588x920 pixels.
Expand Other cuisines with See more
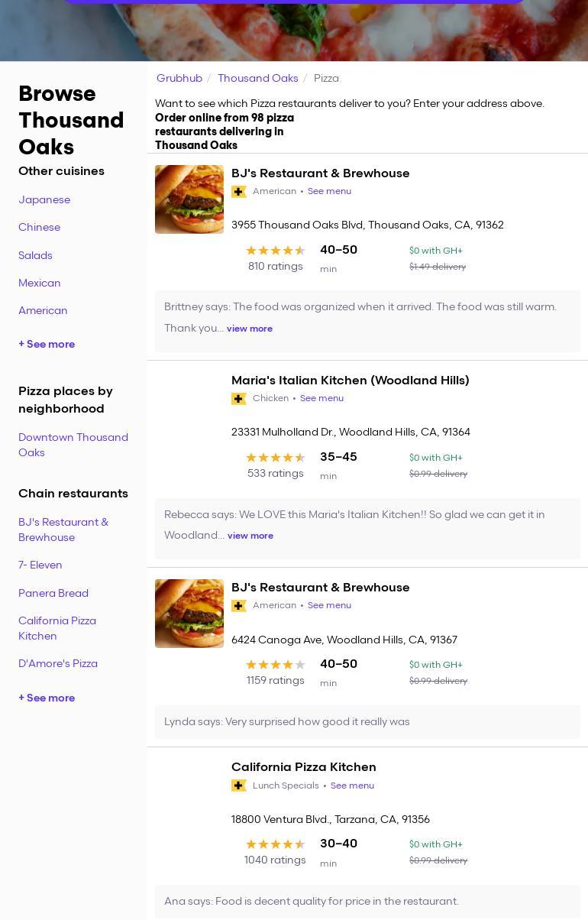pyautogui.click(x=47, y=345)
